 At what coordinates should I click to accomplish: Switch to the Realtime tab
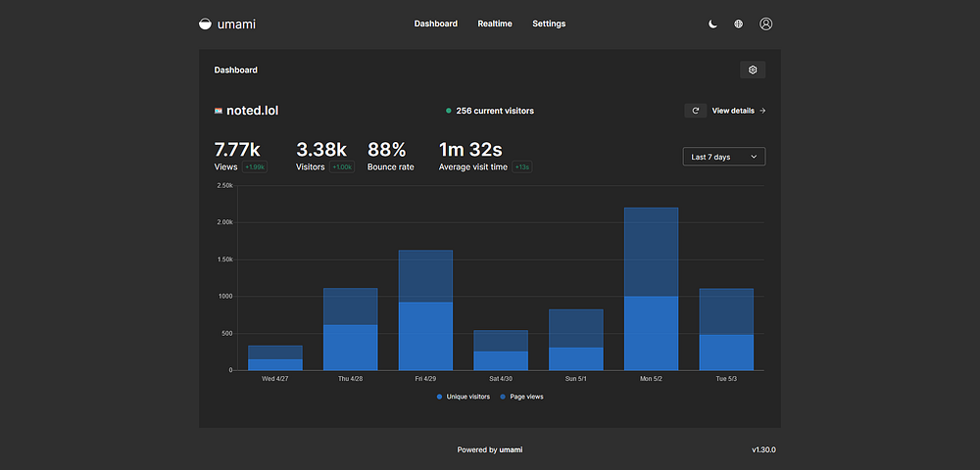(x=495, y=23)
